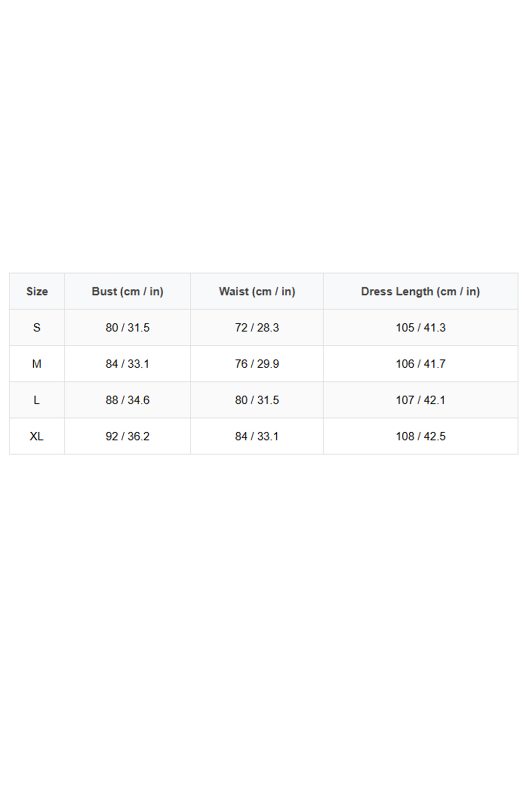Click waist value 84 / 33.1 for size XL
Screen dimensions: 532x798
[x=257, y=436]
